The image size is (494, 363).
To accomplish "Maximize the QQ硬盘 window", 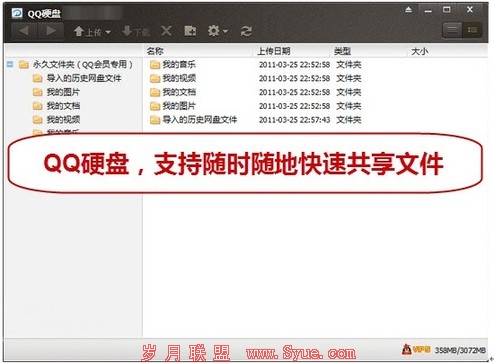I will click(447, 10).
